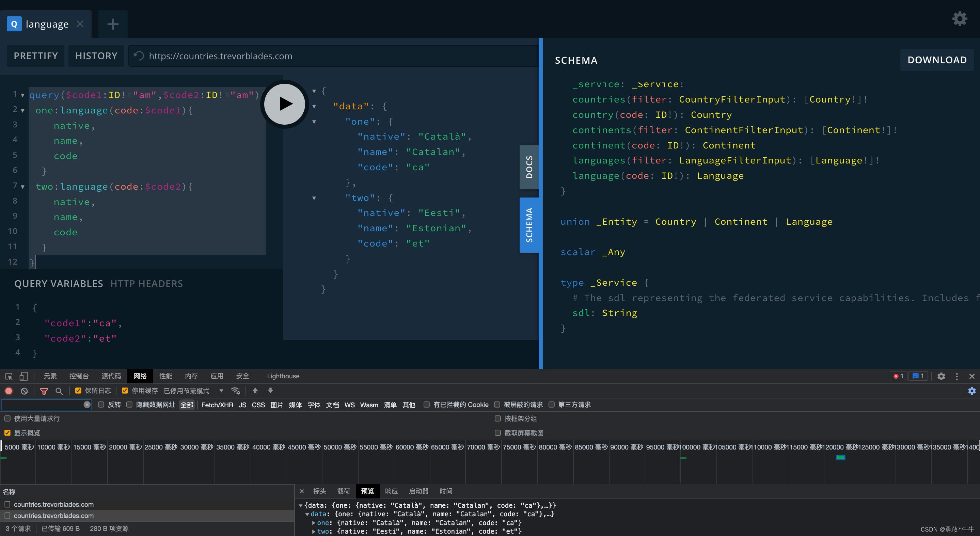Open the History panel
This screenshot has height=536, width=980.
(x=96, y=56)
